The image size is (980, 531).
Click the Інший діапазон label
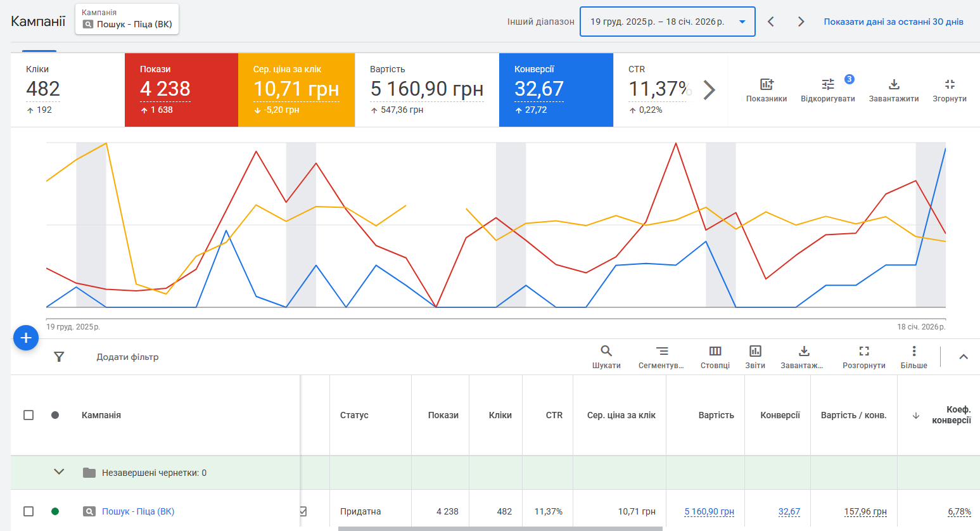click(x=540, y=22)
